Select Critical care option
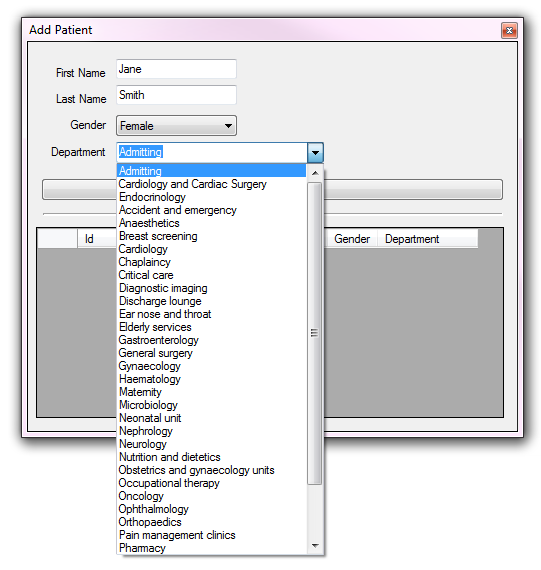This screenshot has height=570, width=541. pyautogui.click(x=211, y=275)
